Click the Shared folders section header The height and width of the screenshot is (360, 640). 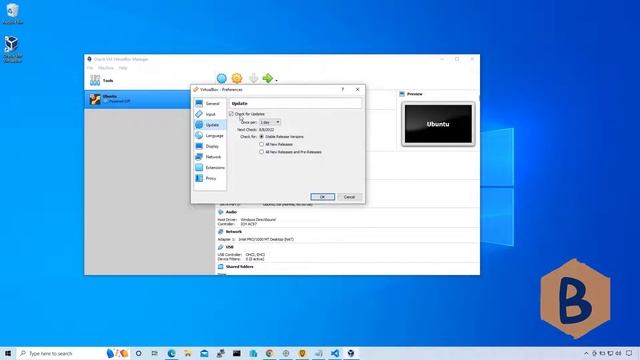[x=239, y=267]
